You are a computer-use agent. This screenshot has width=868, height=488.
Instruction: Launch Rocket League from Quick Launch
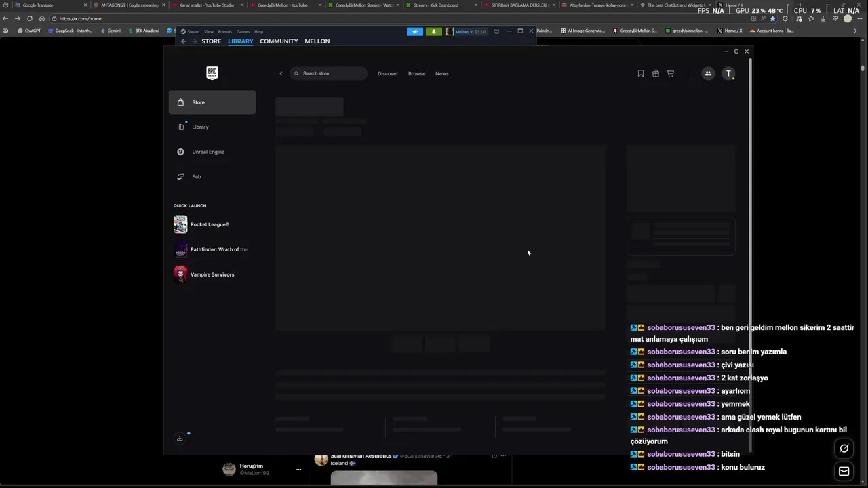pyautogui.click(x=212, y=224)
